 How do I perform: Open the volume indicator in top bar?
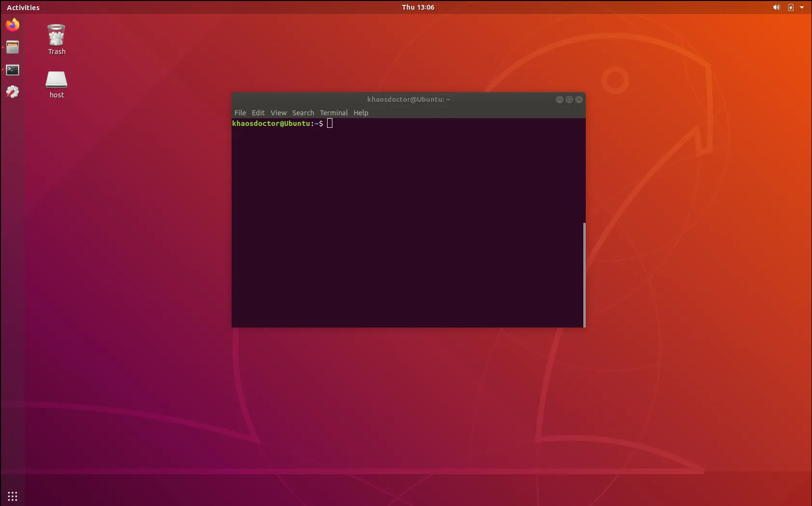(x=776, y=7)
